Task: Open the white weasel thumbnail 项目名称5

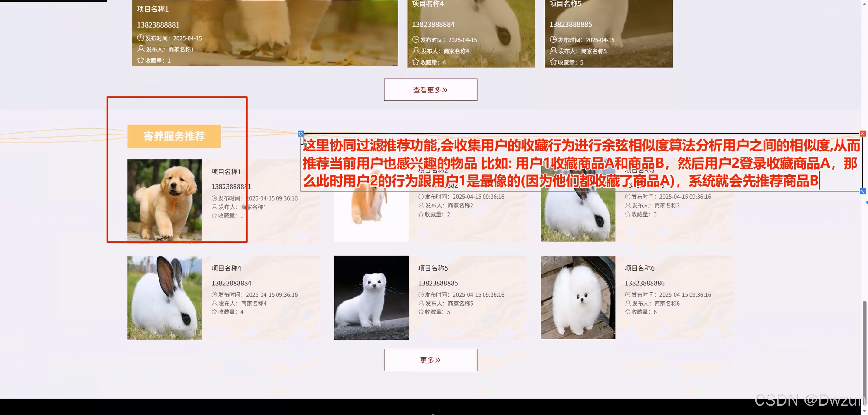Action: click(x=371, y=297)
